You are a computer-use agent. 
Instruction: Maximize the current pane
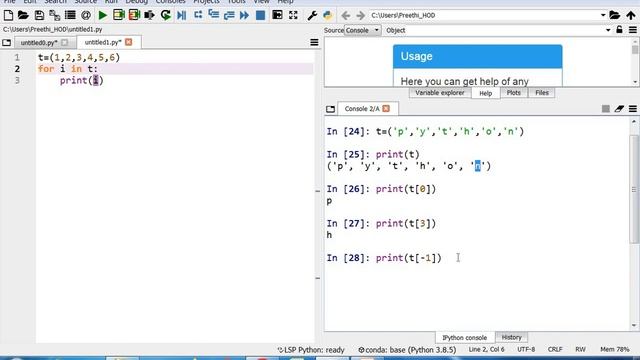277,15
